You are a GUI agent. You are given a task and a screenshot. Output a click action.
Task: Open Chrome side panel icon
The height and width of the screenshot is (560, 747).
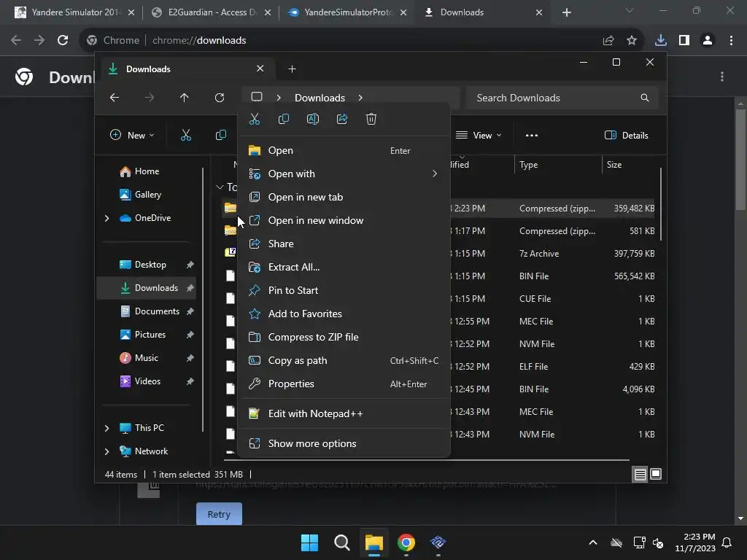click(x=684, y=41)
